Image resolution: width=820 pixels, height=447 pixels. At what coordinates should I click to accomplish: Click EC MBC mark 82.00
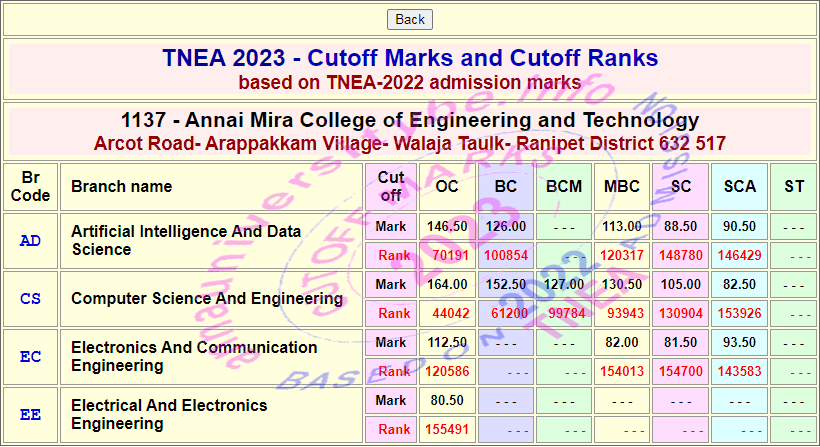click(x=622, y=342)
